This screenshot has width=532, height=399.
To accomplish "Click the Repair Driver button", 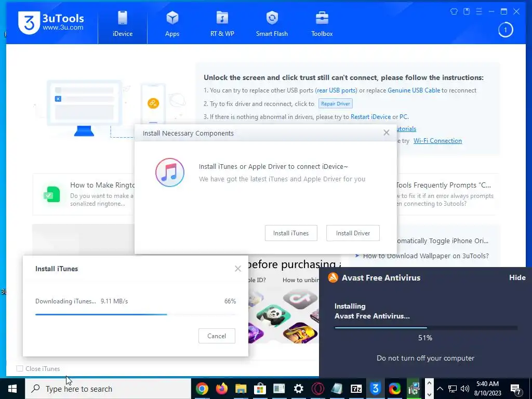I will 335,103.
